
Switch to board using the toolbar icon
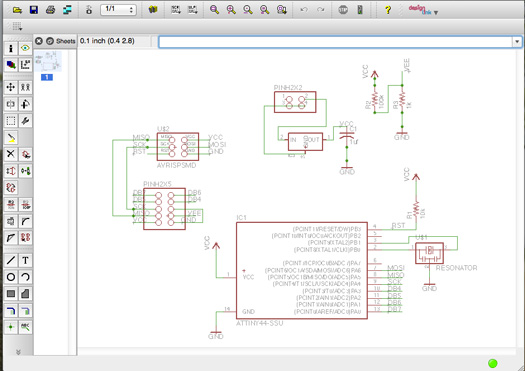(89, 10)
